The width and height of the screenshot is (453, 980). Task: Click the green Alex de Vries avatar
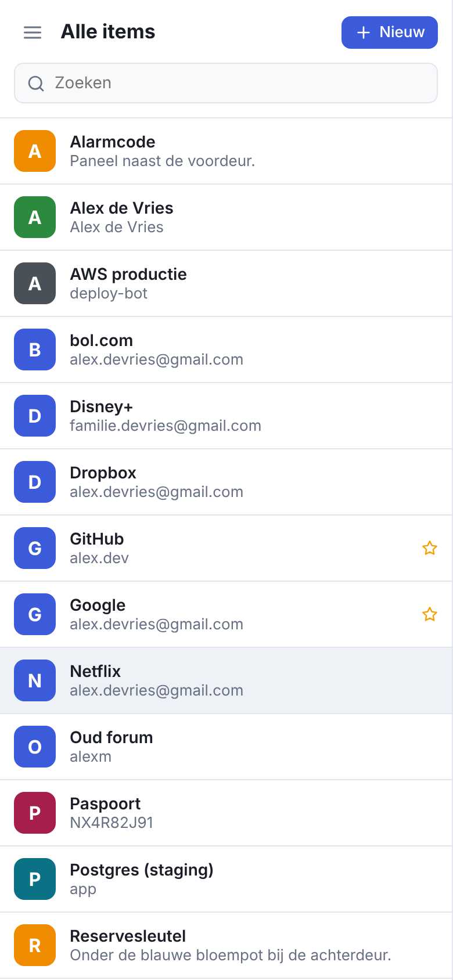(35, 217)
